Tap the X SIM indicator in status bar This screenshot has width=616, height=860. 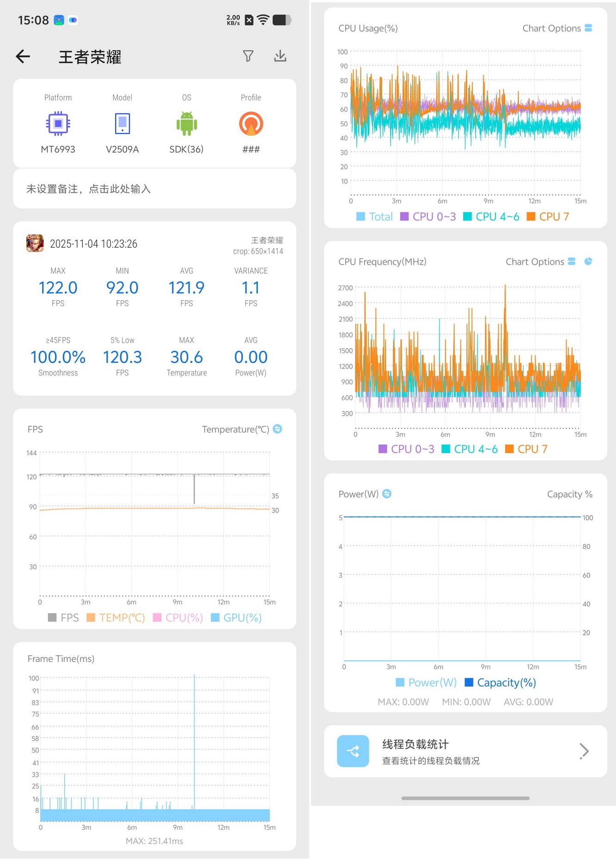click(x=249, y=20)
